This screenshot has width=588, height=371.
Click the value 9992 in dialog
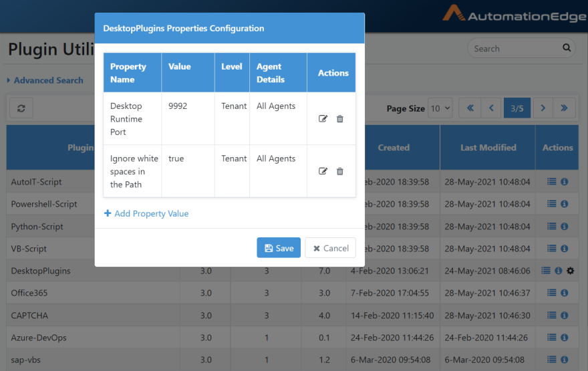point(177,106)
